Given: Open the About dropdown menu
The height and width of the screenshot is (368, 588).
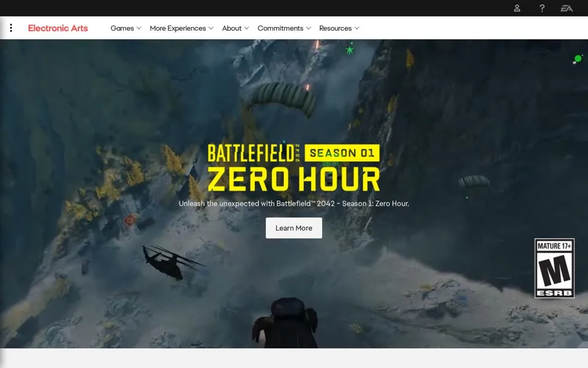Looking at the screenshot, I should point(235,28).
